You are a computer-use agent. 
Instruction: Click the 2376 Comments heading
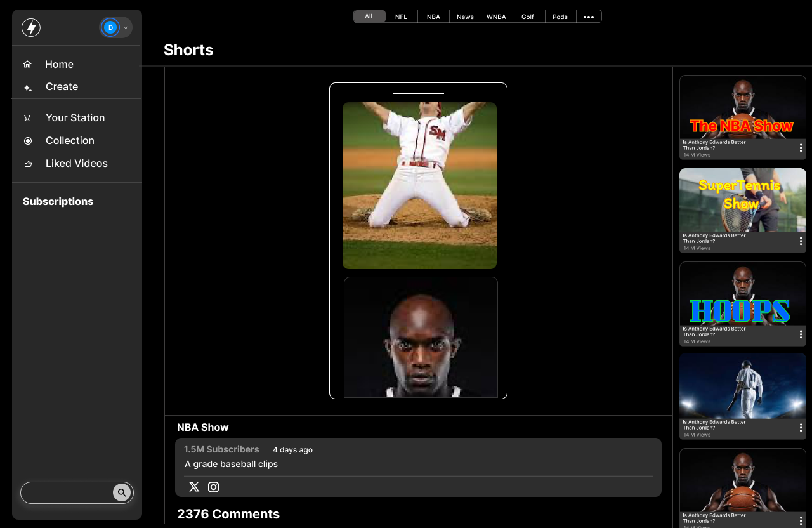click(228, 514)
